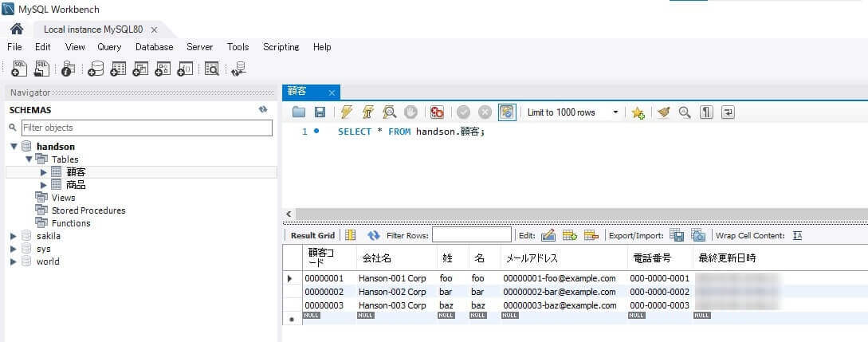Open SQL script file icon
Viewport: 868px width, 342px height.
41,69
